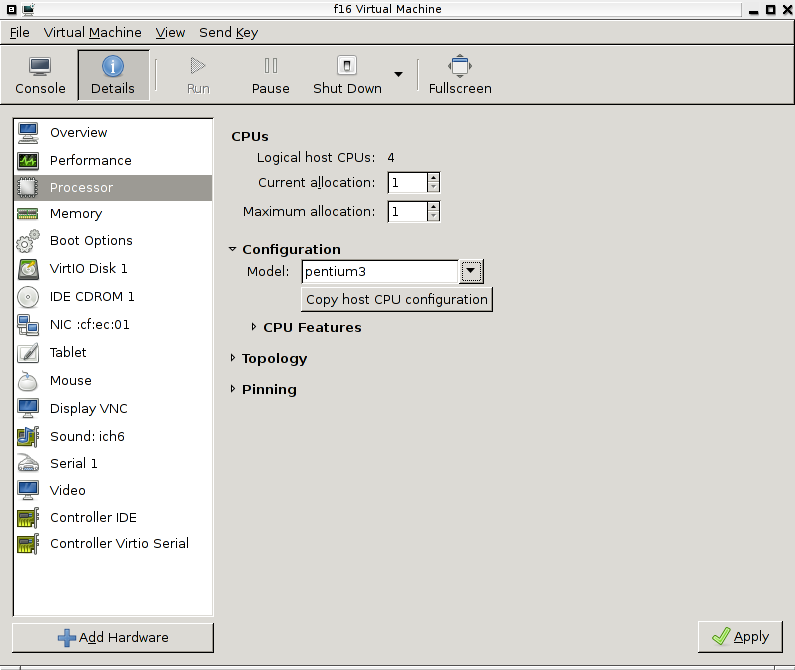Viewport: 795px width, 670px height.
Task: Open the Sound: ich6 device
Action: click(87, 436)
